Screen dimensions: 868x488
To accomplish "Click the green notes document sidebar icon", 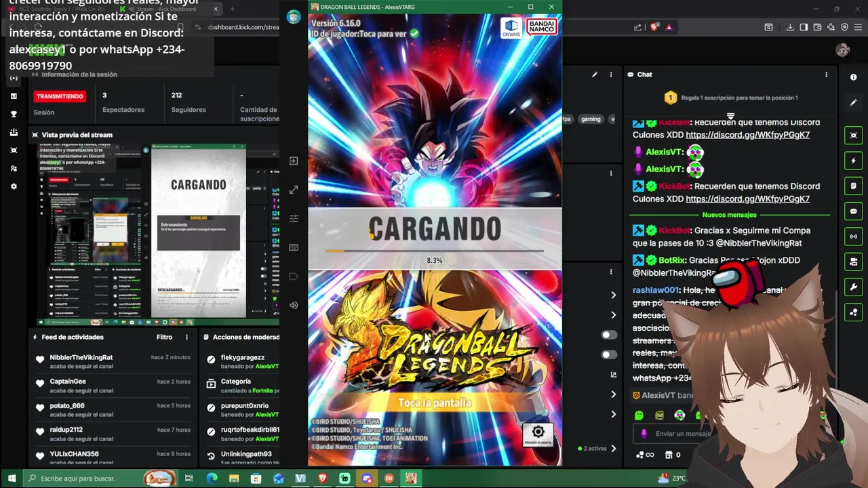I will [x=854, y=186].
